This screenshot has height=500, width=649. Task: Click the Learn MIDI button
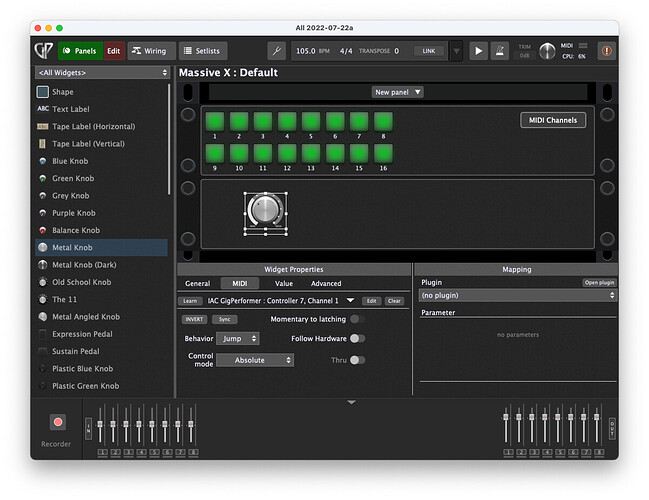[190, 301]
